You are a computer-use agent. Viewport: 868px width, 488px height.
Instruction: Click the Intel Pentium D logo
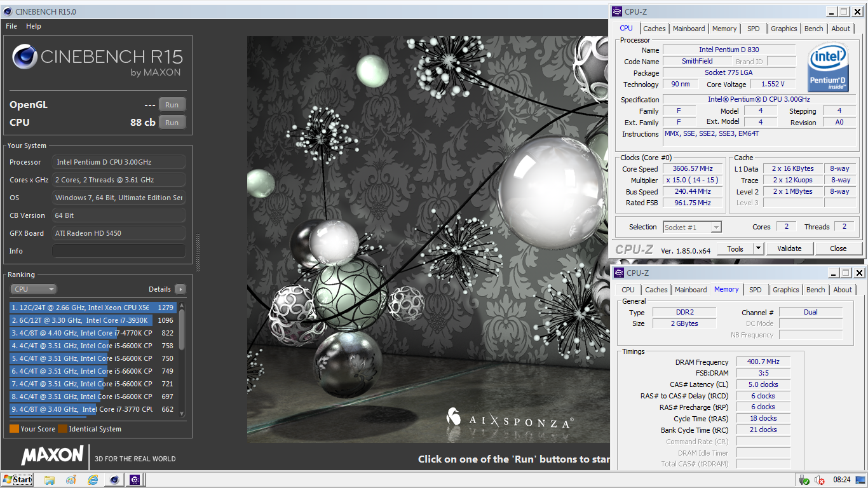[827, 67]
